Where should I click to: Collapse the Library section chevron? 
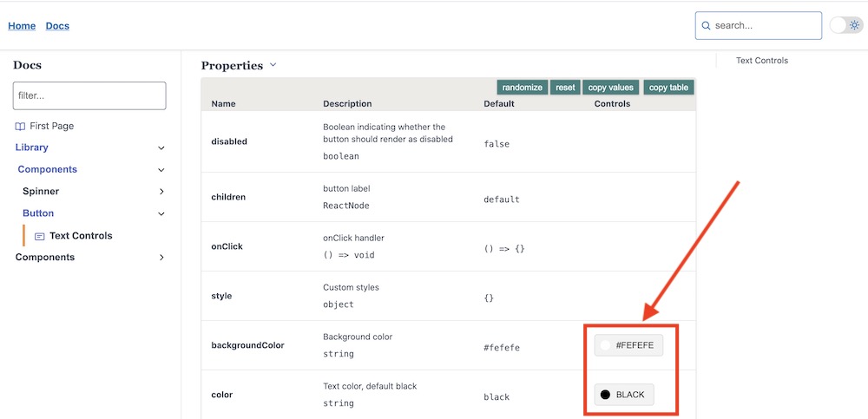click(161, 147)
